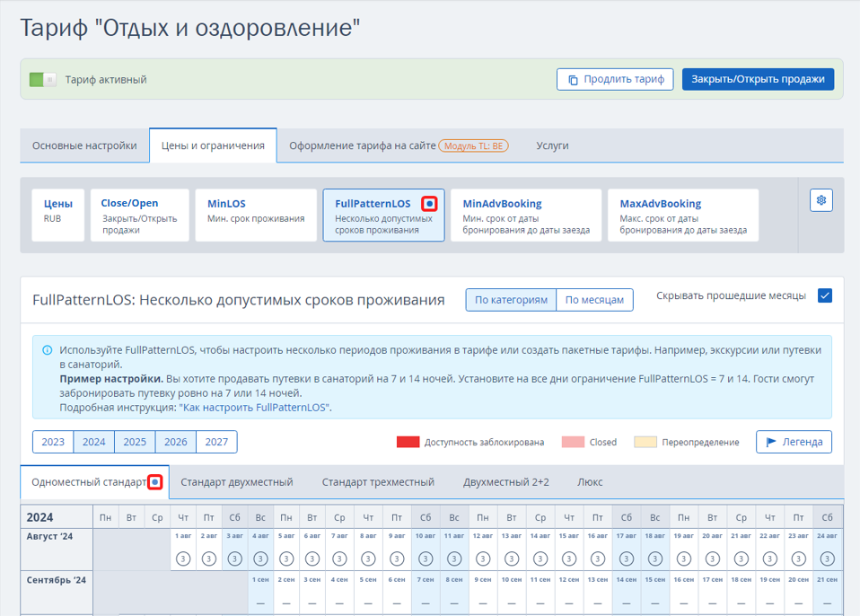Click the info icon in the hint box
Screen dimensions: 860x616
(x=47, y=350)
